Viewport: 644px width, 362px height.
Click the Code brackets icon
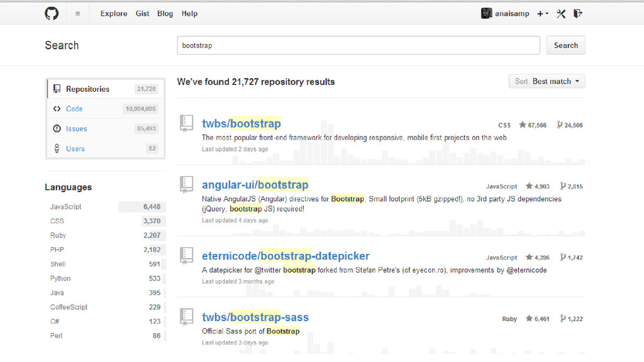pos(57,109)
